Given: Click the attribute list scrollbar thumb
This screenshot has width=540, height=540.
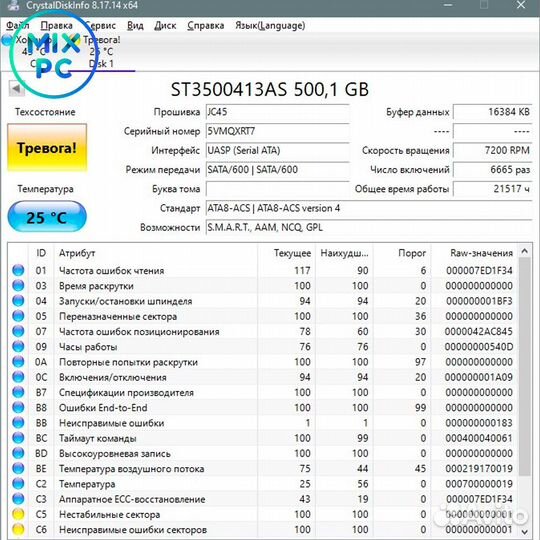Looking at the screenshot, I should point(525,367).
